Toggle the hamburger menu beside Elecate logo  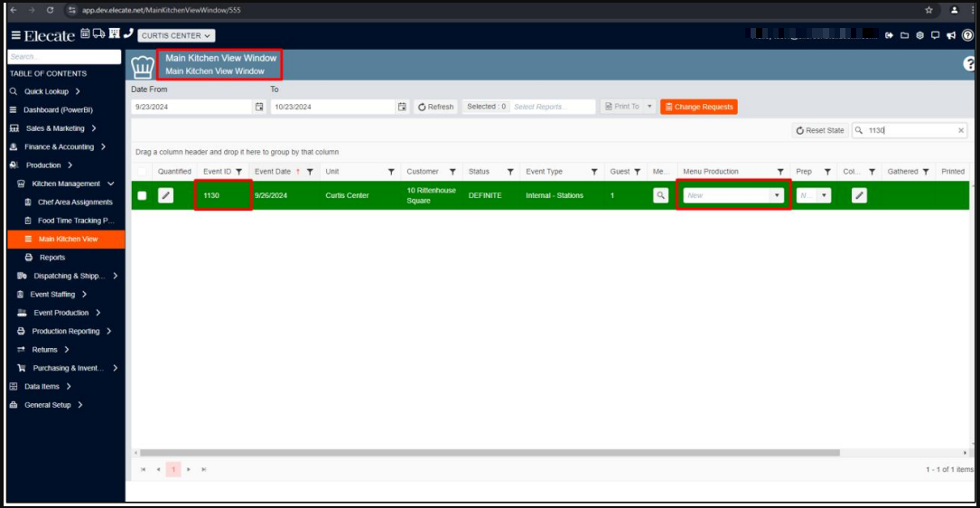pos(15,35)
